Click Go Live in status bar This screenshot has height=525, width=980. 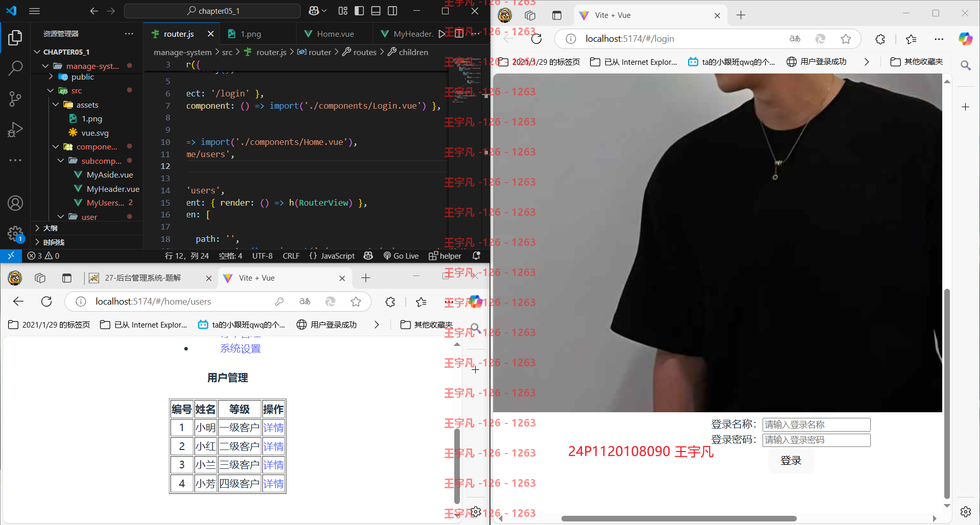coord(401,256)
